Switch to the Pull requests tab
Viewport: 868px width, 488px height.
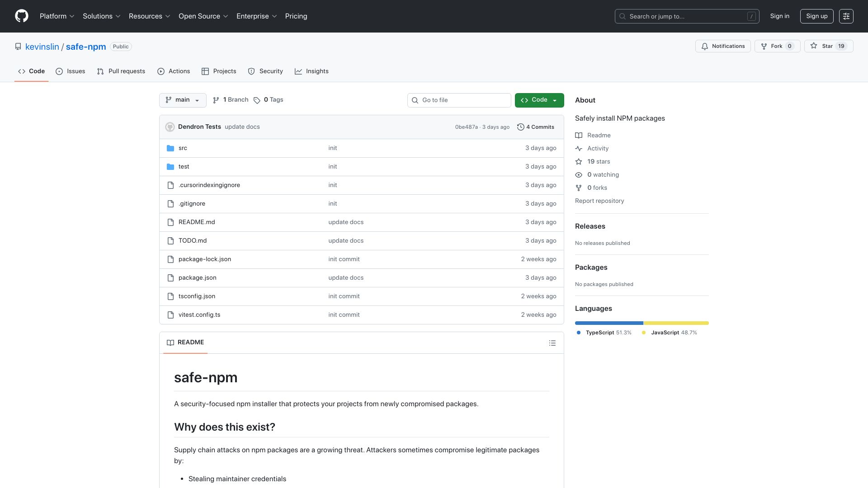(121, 71)
